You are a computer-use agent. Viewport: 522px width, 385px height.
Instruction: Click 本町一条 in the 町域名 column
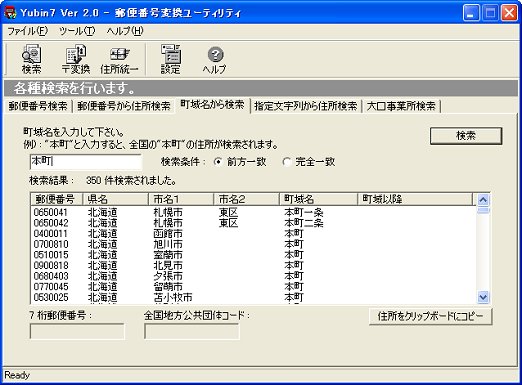pos(304,212)
